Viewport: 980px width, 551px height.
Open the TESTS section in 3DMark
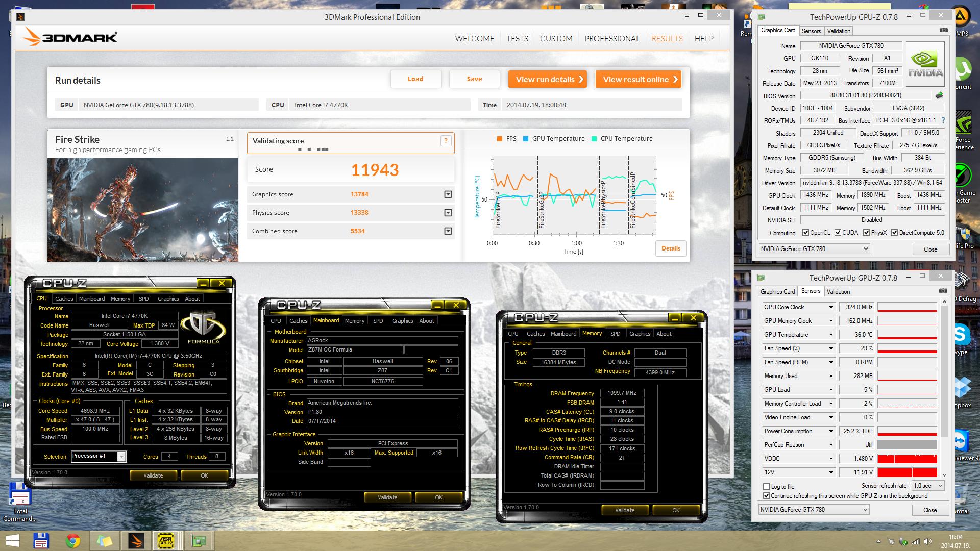(x=517, y=38)
